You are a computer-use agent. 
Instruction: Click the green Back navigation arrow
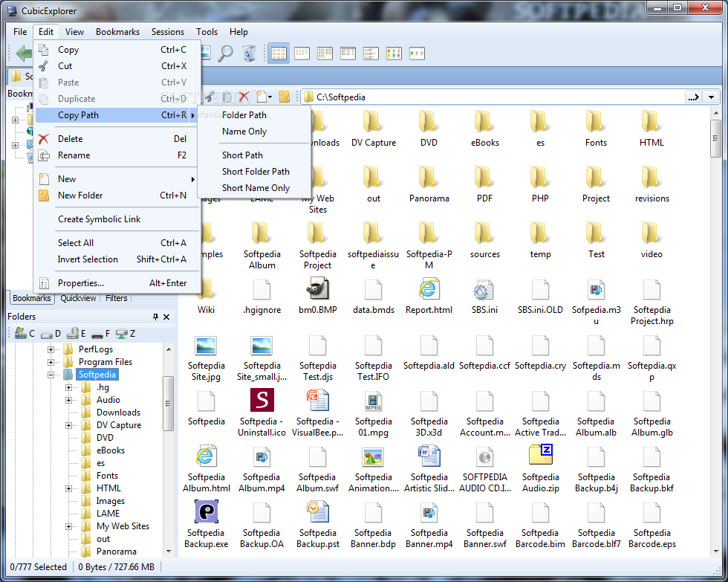[23, 53]
